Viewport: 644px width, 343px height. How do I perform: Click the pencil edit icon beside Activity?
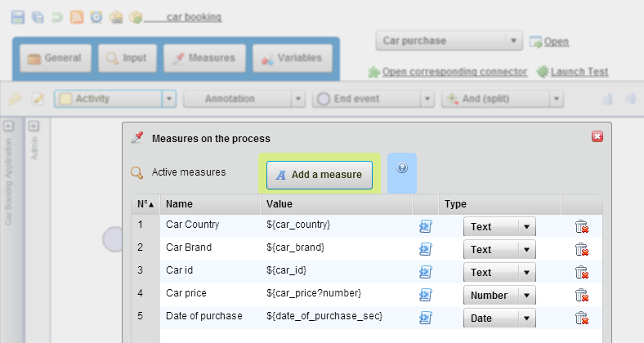click(x=37, y=99)
